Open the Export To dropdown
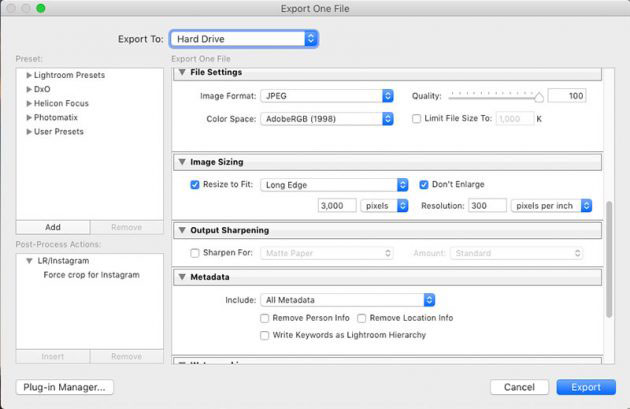 244,39
